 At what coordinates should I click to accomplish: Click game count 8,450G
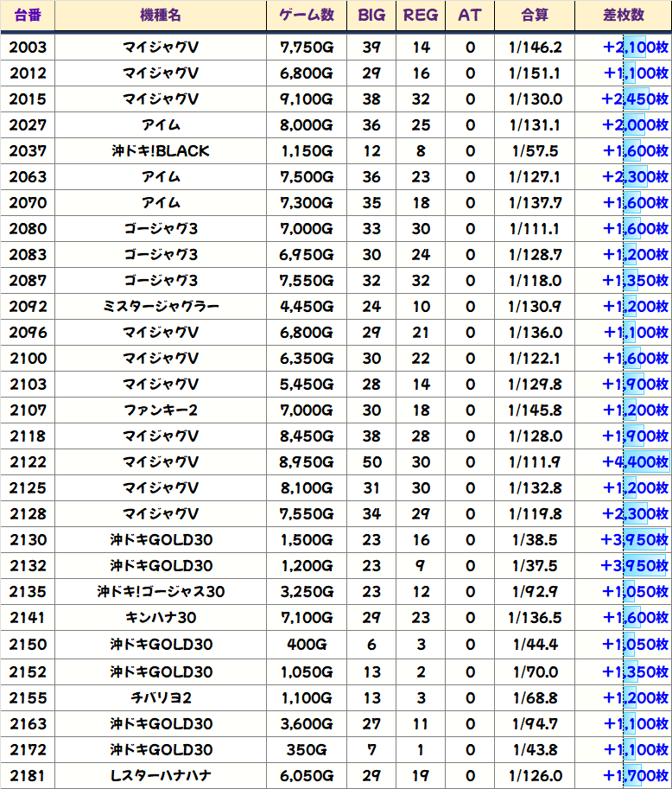click(x=307, y=436)
